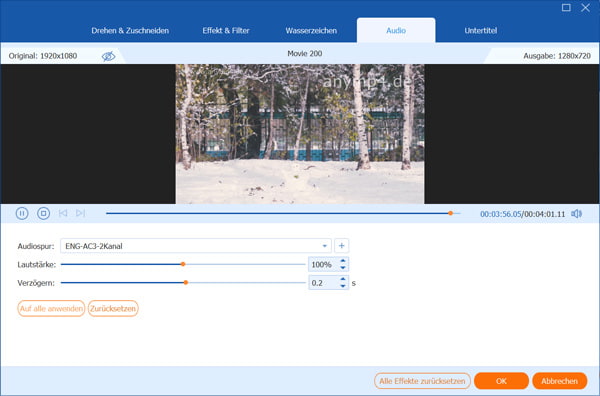Switch to Drehen & Zuschneiden tab
This screenshot has width=600, height=396.
tap(130, 31)
